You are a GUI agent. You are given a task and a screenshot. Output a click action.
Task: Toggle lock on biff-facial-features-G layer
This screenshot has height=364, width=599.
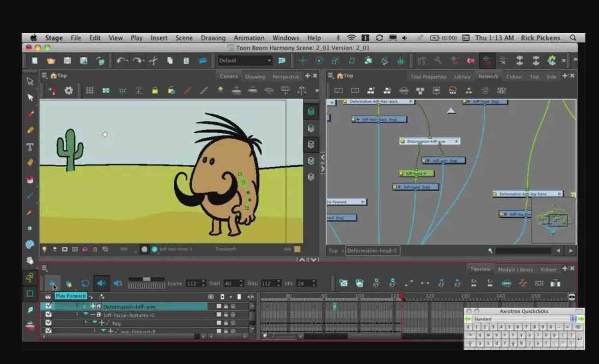pyautogui.click(x=226, y=315)
